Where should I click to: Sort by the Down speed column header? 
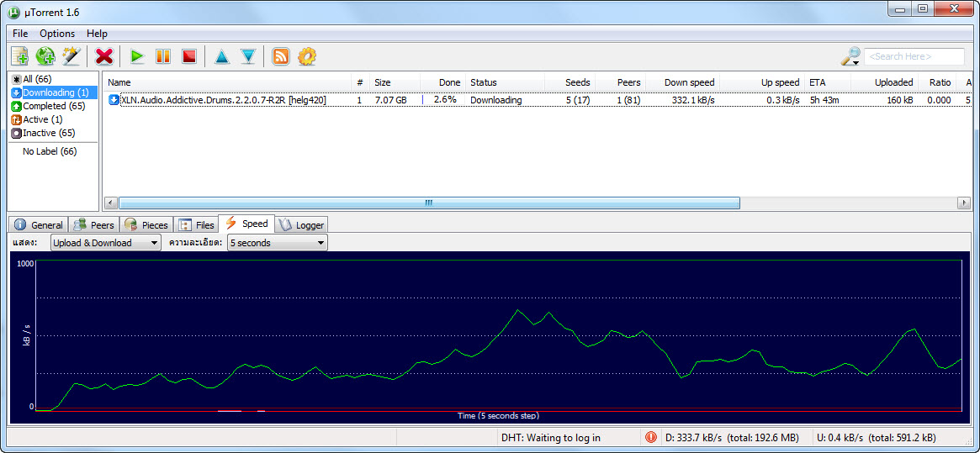coord(682,82)
